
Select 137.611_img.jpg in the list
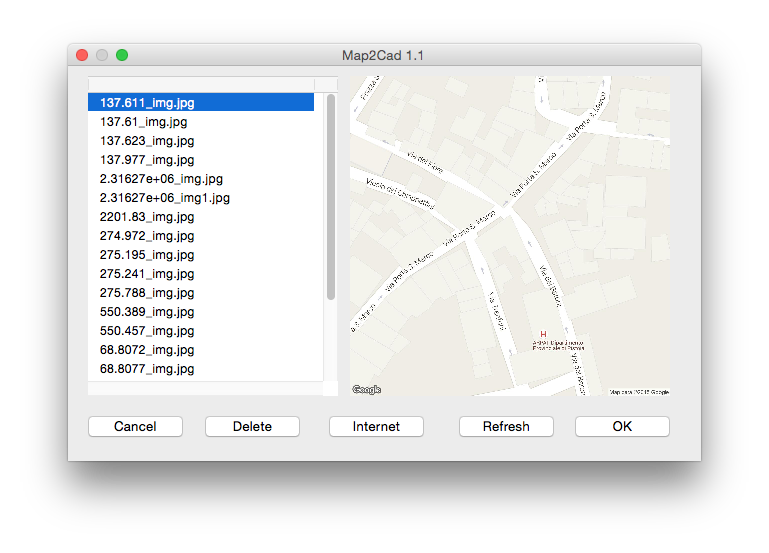[201, 102]
